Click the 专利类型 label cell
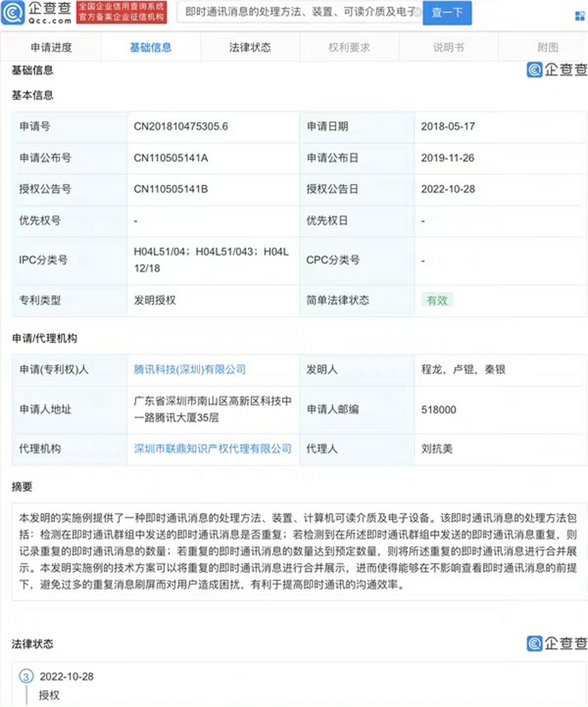588x707 pixels. (70, 300)
